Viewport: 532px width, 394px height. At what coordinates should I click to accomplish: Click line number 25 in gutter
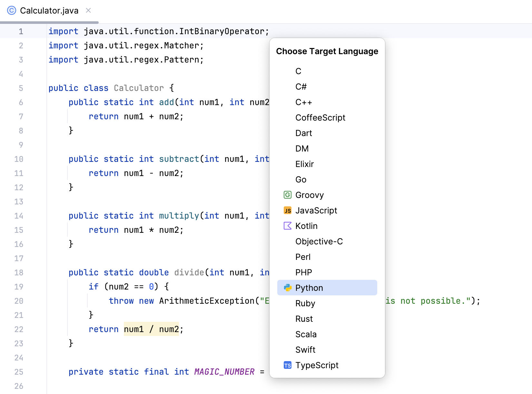point(19,372)
